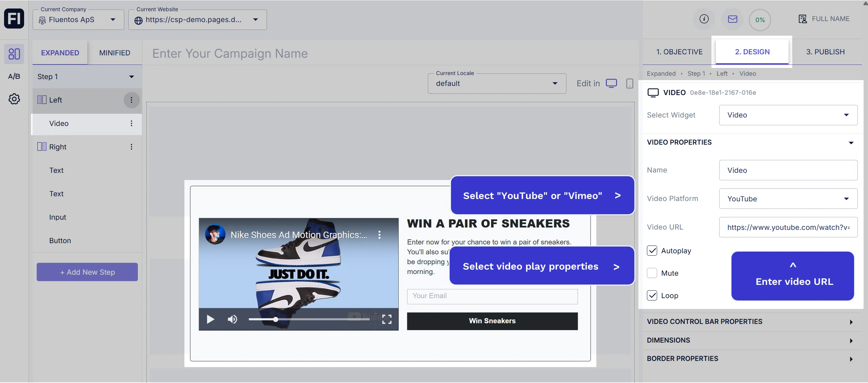Screen dimensions: 868x383
Task: Click the WIN A PAIR OF SNEAKERS heading
Action: coord(488,223)
